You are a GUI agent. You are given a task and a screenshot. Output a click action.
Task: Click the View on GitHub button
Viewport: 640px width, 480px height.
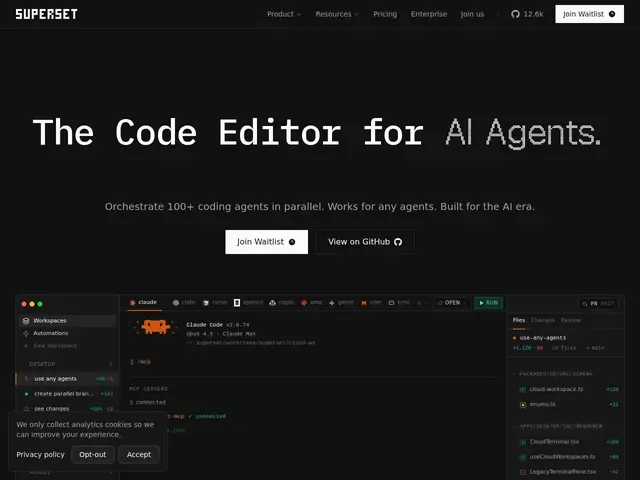[365, 242]
